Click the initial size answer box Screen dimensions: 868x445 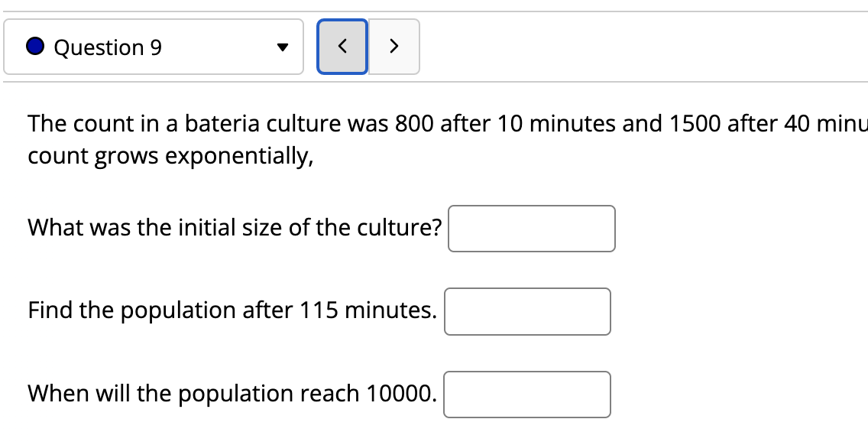click(x=531, y=229)
